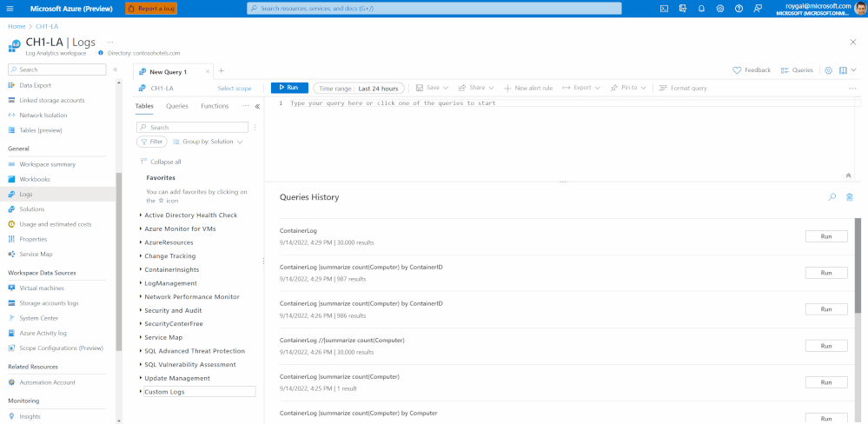Open the Queries button at top right
Screen dimensions: 868x424
[797, 70]
